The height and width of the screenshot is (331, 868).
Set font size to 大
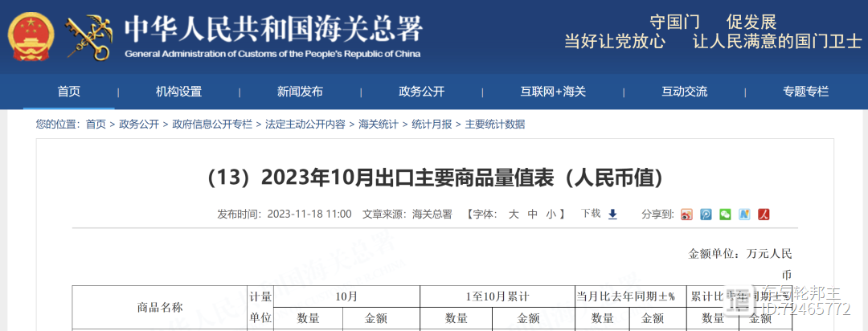click(514, 215)
